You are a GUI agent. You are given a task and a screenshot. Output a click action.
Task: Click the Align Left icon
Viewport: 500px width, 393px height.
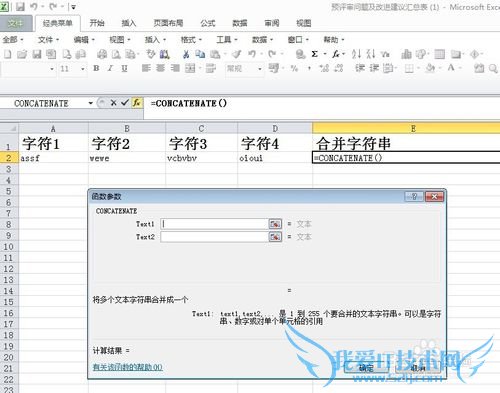pos(146,68)
